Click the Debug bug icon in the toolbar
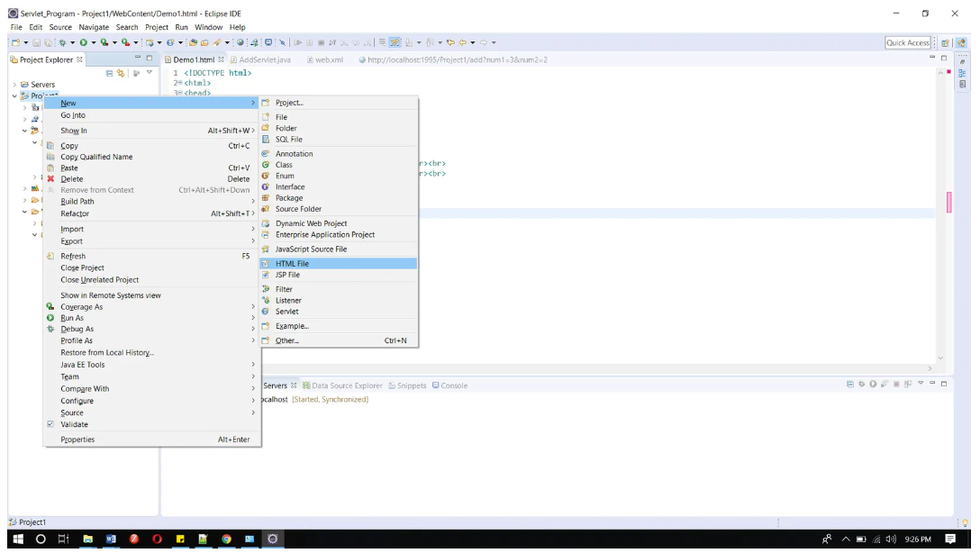980x553 pixels. 62,42
